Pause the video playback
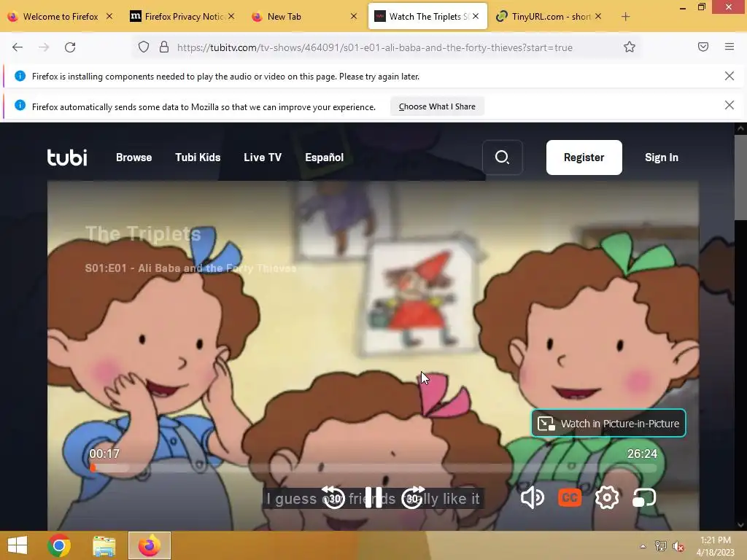The height and width of the screenshot is (560, 747). coord(373,498)
